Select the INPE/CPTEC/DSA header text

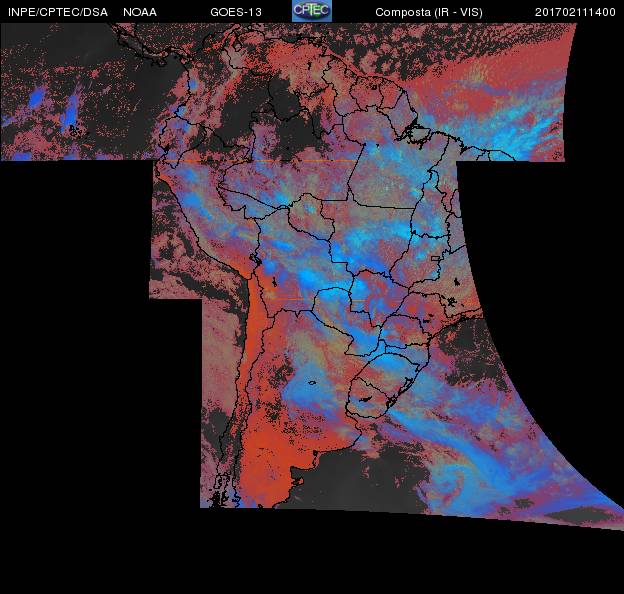pos(58,12)
